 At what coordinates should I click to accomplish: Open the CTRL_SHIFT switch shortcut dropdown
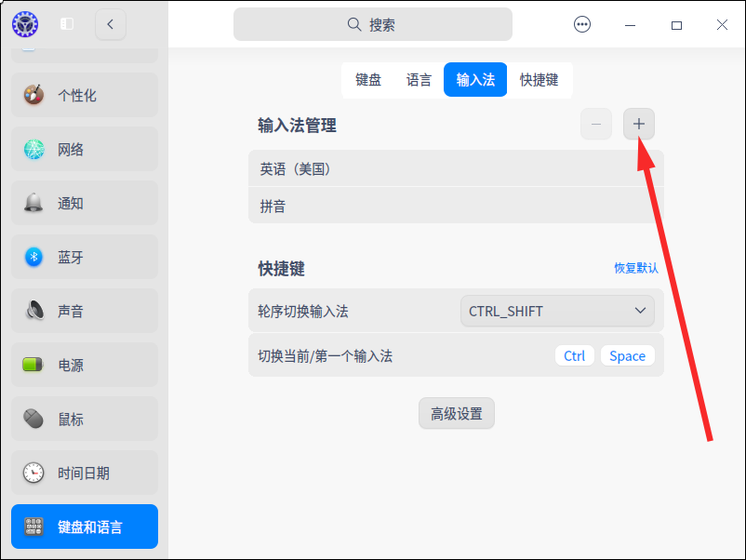557,312
